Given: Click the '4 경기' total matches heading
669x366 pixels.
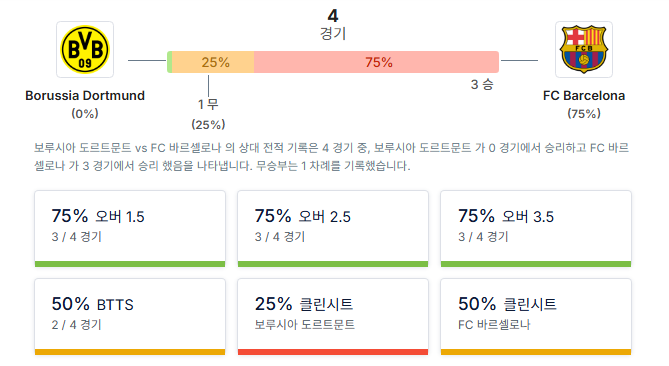Looking at the screenshot, I should click(x=333, y=24).
